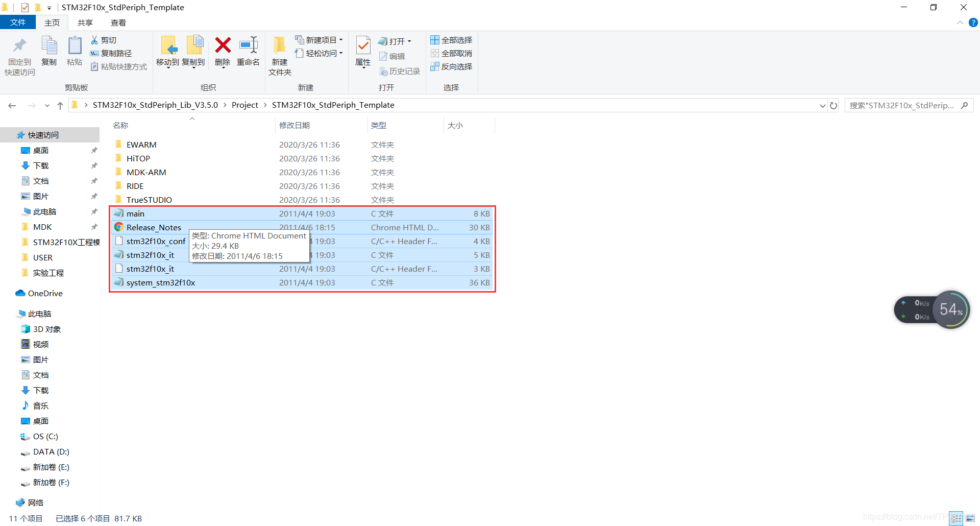Open the Easy Access (轻松访问) dropdown
Screen dimensions: 980x526
(318, 53)
